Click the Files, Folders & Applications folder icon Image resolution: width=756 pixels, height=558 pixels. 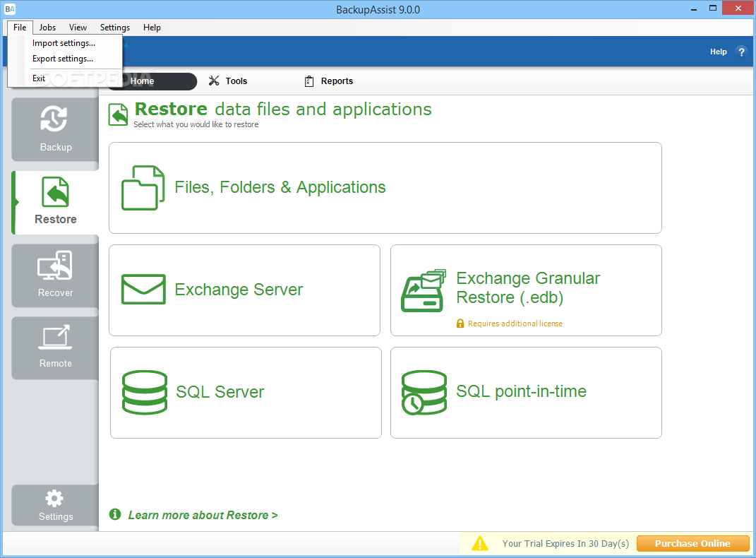tap(143, 188)
